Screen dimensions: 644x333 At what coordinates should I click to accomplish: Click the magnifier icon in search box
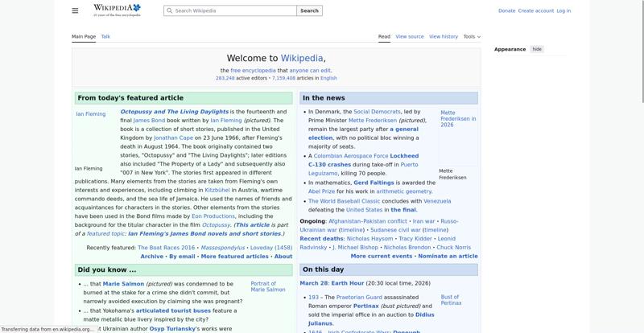click(x=169, y=11)
